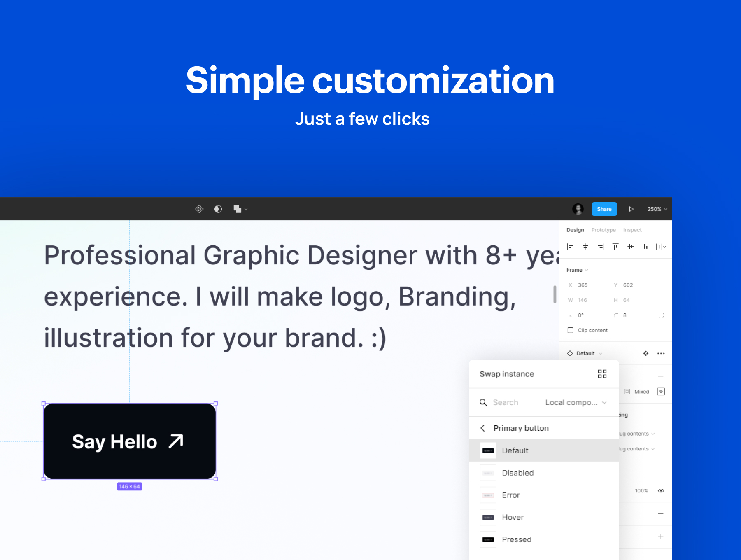
Task: Click the align bottom icon
Action: (645, 247)
